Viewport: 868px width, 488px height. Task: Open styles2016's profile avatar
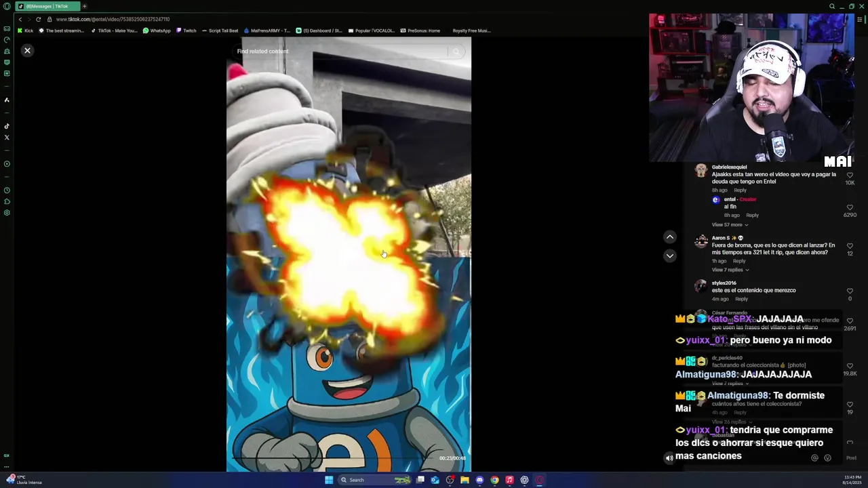click(x=701, y=285)
